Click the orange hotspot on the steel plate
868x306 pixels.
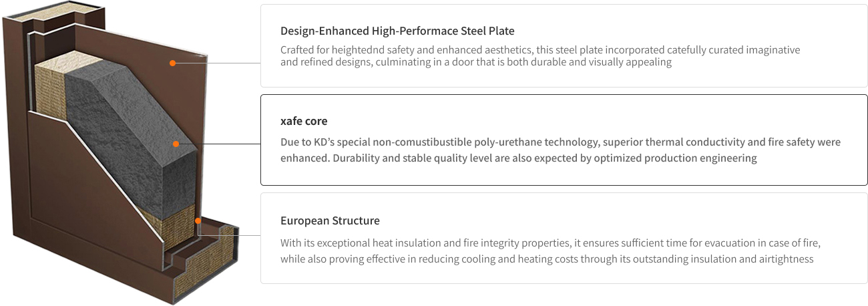click(172, 63)
